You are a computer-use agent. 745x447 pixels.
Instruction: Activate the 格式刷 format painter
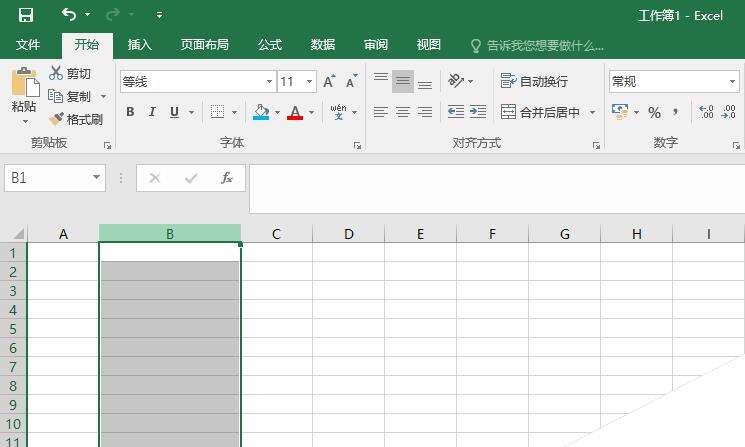(76, 119)
